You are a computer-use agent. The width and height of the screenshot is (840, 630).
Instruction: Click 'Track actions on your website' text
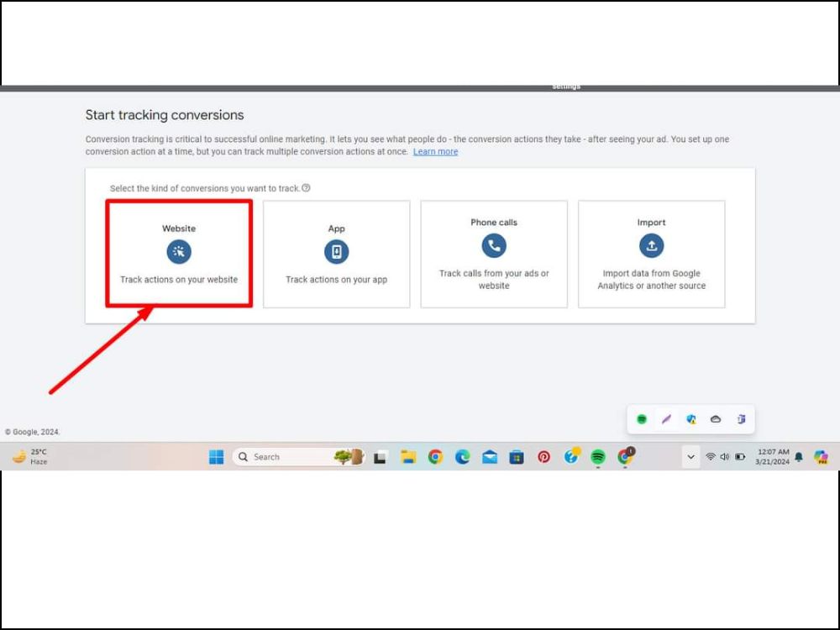179,280
